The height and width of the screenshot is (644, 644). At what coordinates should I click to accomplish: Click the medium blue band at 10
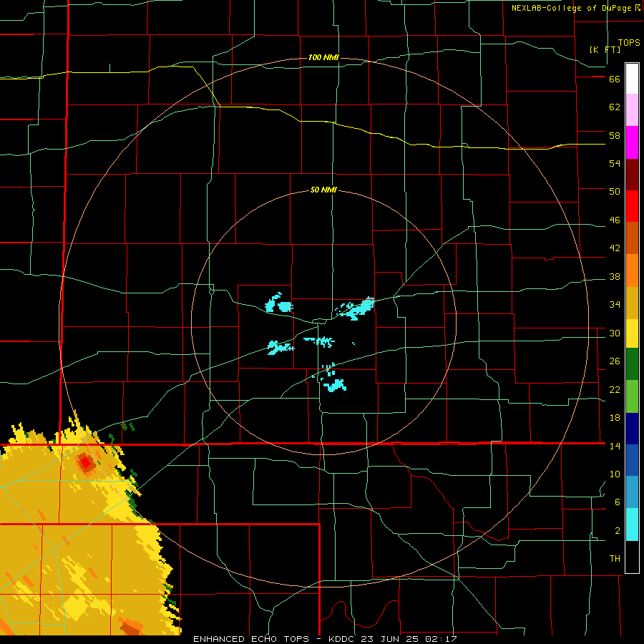tap(632, 460)
